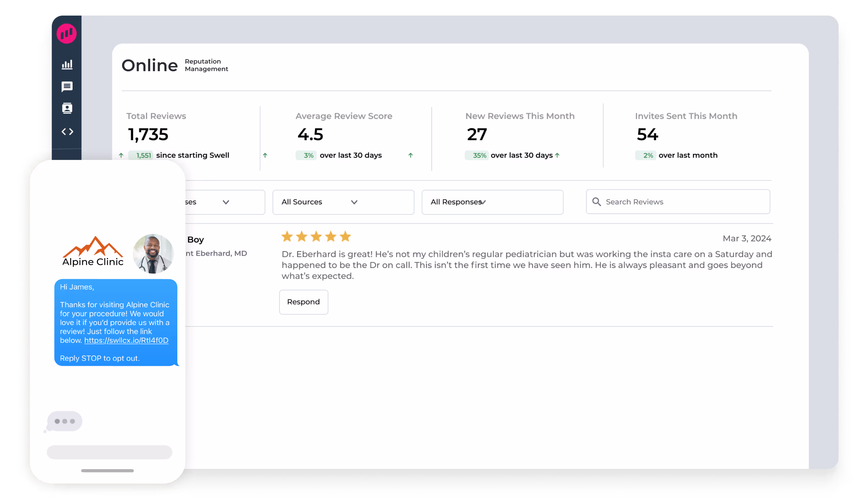Image resolution: width=868 pixels, height=500 pixels.
Task: Click the Online page heading
Action: click(150, 65)
